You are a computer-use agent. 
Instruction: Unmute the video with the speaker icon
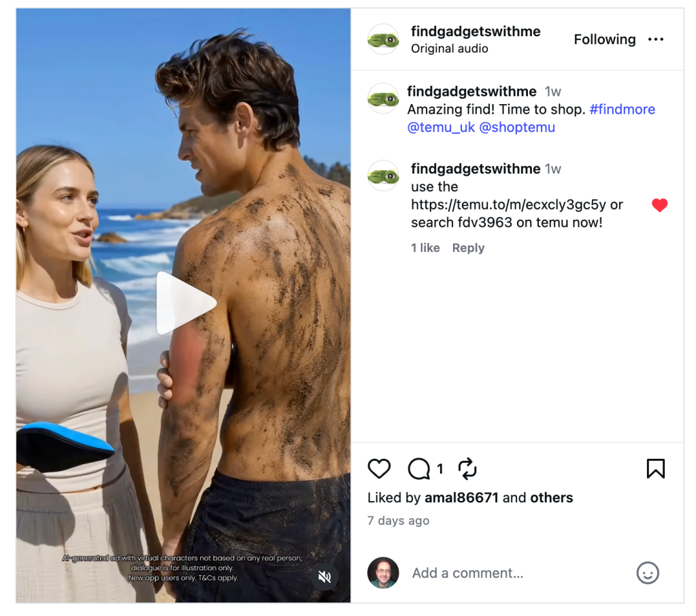[325, 577]
